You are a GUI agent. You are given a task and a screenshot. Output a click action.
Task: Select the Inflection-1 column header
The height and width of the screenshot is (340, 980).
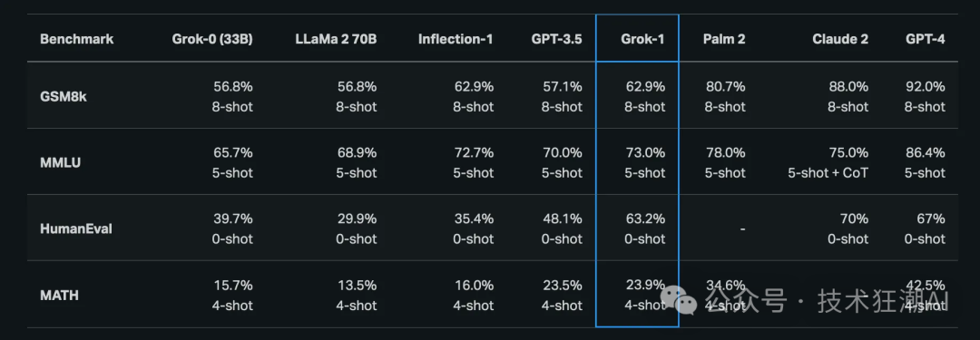(456, 39)
